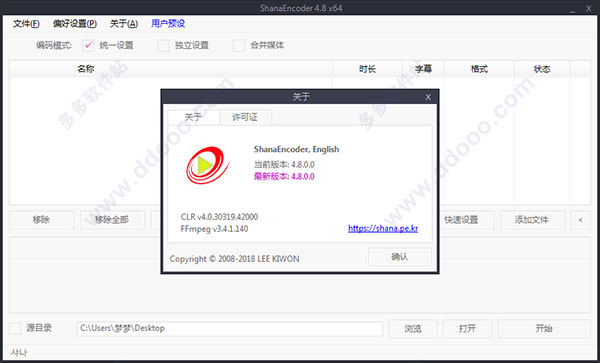The height and width of the screenshot is (363, 600).
Task: Enable the 合并媒体 checkbox
Action: [239, 46]
